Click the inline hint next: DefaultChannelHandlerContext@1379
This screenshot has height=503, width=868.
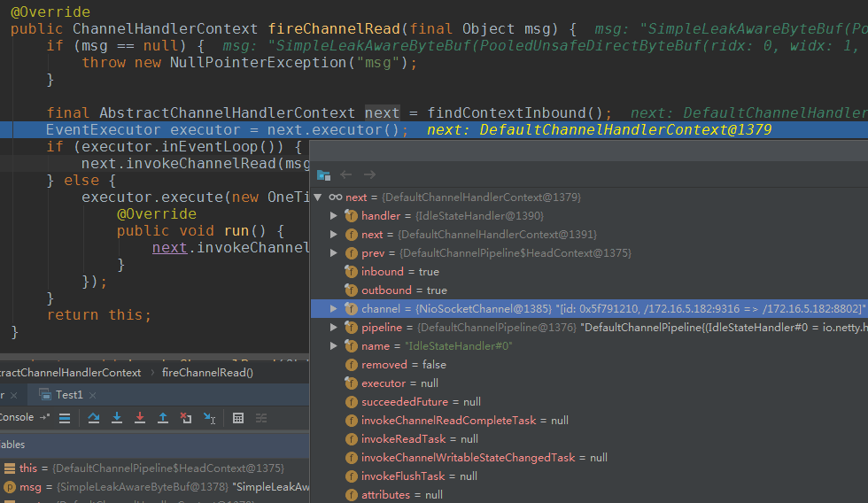click(x=599, y=130)
